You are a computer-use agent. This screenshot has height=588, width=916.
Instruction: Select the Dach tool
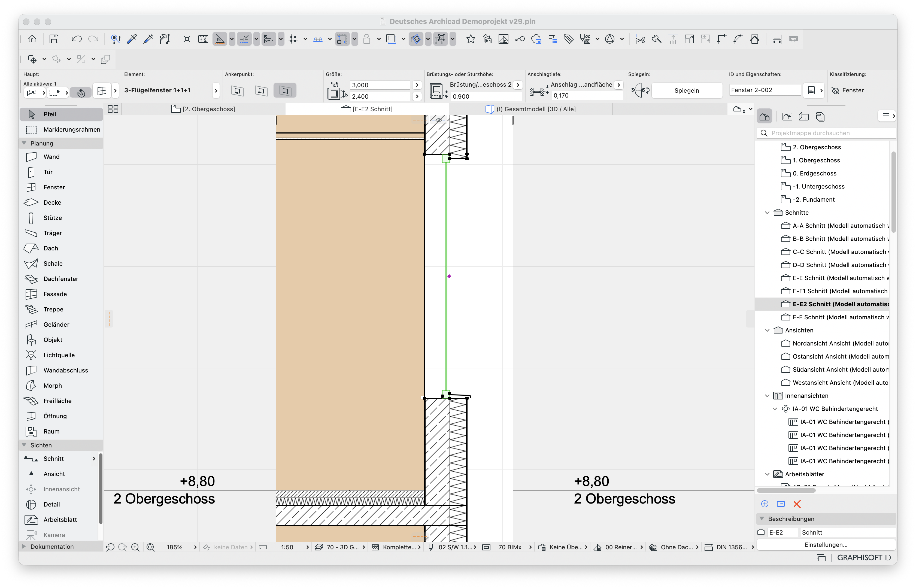(61, 248)
